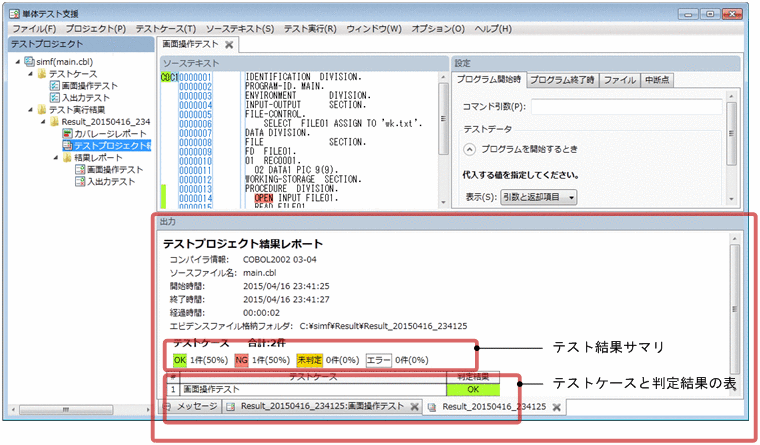Click the project tree horizontal scrollbar
Image resolution: width=760 pixels, height=445 pixels.
click(x=80, y=410)
